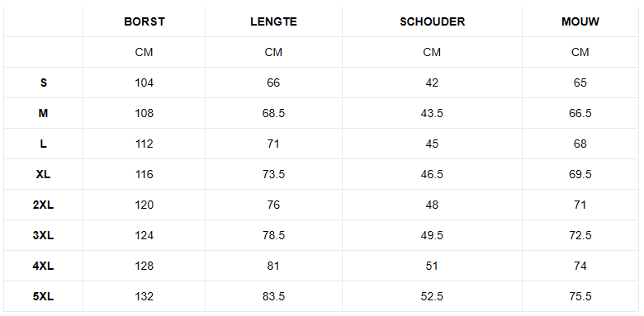The height and width of the screenshot is (316, 644).
Task: Select the chest value 120 cell
Action: pyautogui.click(x=144, y=205)
